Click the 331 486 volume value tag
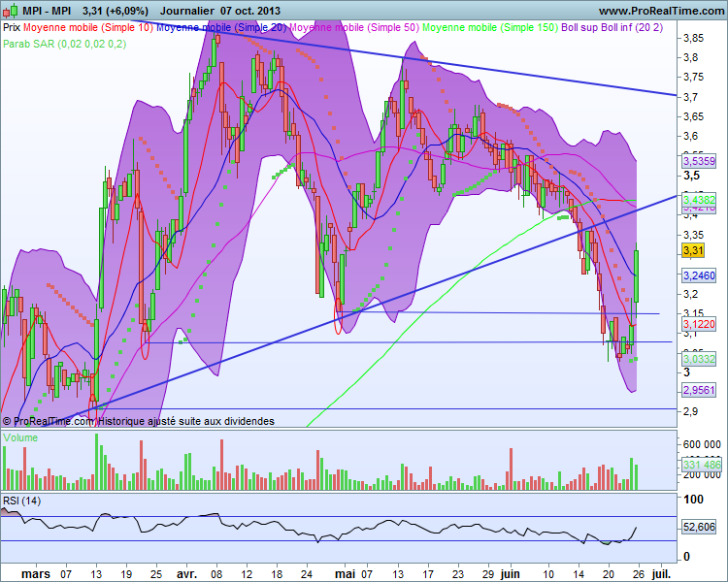 [x=702, y=465]
